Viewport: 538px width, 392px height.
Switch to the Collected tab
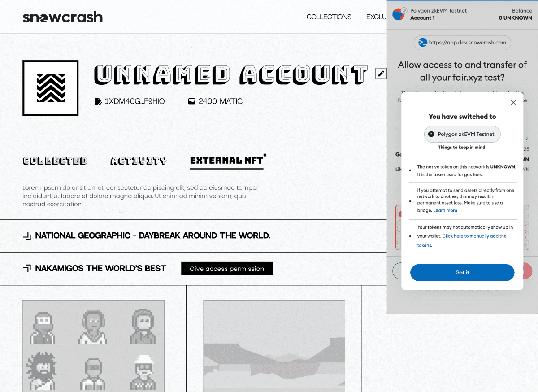55,161
